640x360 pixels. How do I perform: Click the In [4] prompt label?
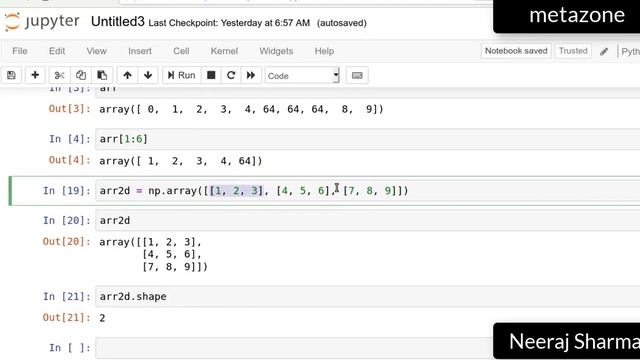pos(69,139)
